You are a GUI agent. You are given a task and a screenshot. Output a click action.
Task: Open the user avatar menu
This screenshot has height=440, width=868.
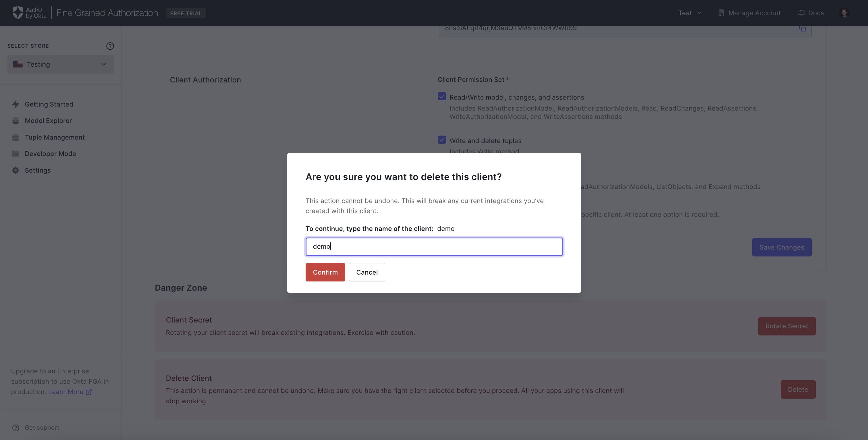click(844, 13)
